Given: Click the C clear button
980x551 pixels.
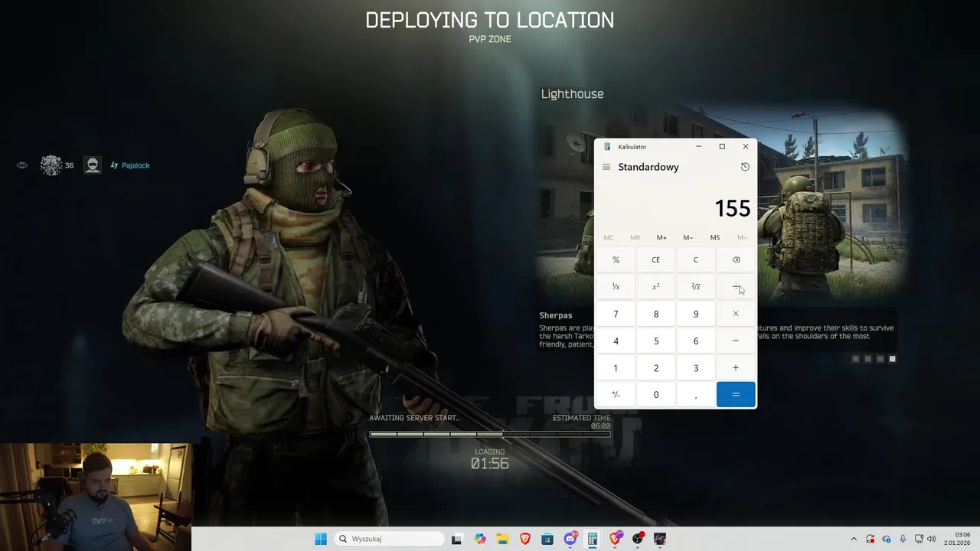Looking at the screenshot, I should pos(695,259).
